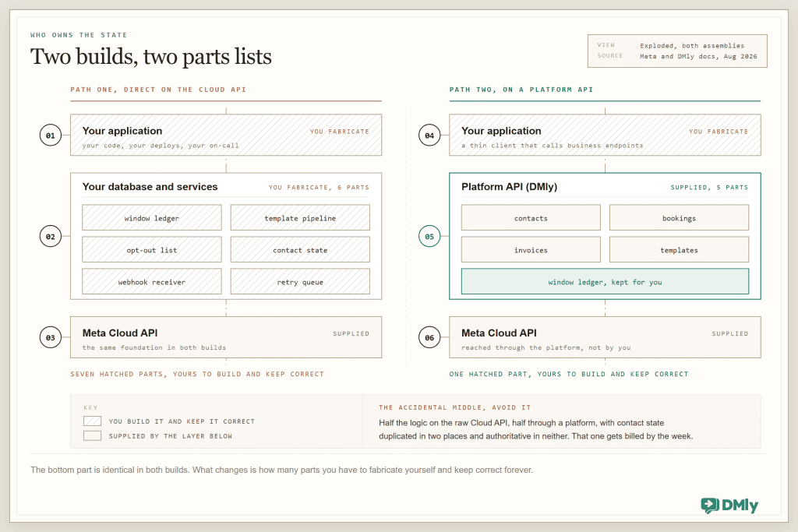The height and width of the screenshot is (532, 798).
Task: Click 'SUPPLIED, 5 PARTS' label
Action: (709, 187)
